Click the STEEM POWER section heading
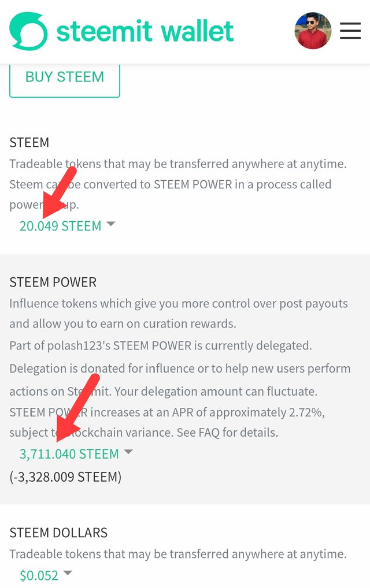This screenshot has width=370, height=588. click(53, 282)
